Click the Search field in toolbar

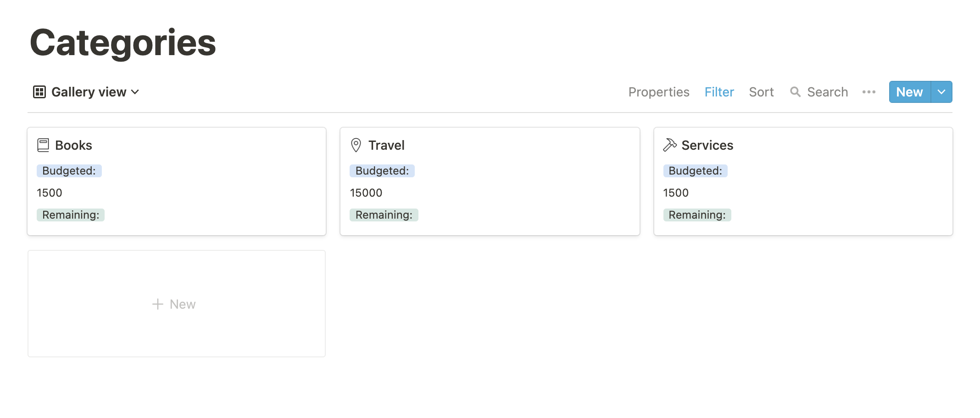[819, 92]
